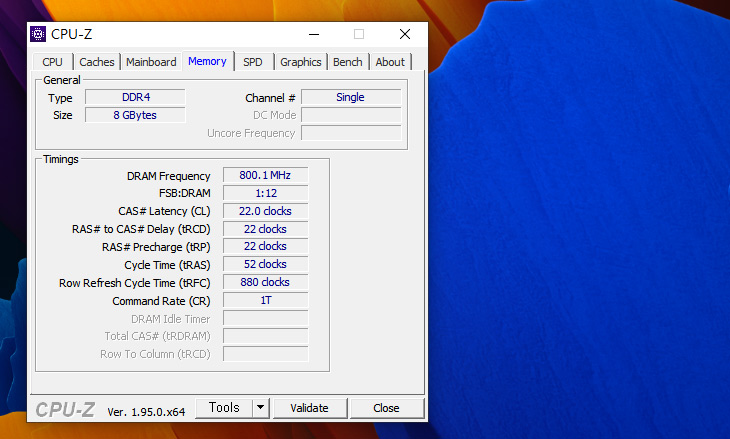Click the Close button at bottom

(386, 408)
